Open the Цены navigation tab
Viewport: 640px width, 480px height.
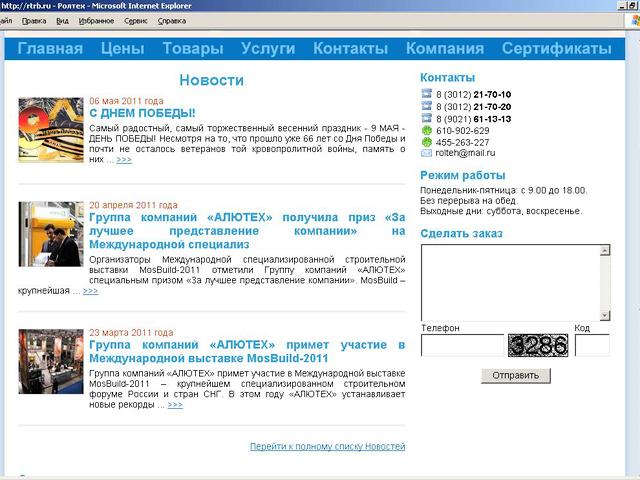pyautogui.click(x=122, y=49)
